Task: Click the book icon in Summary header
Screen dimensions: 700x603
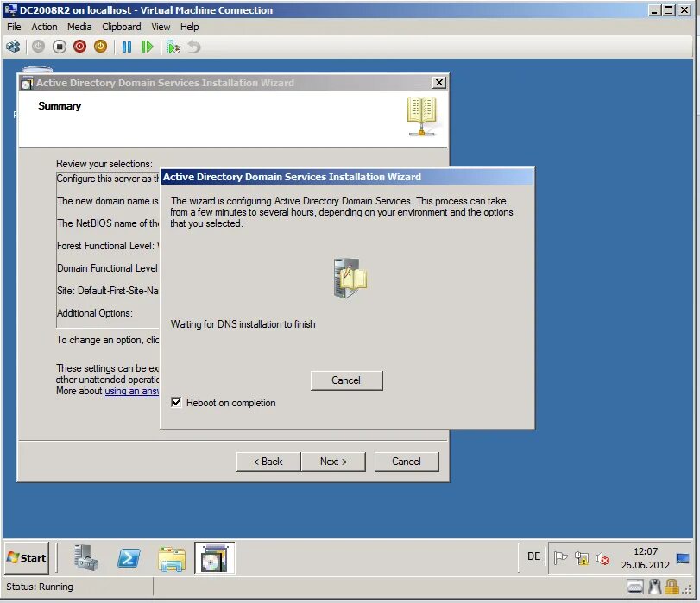Action: [x=421, y=116]
